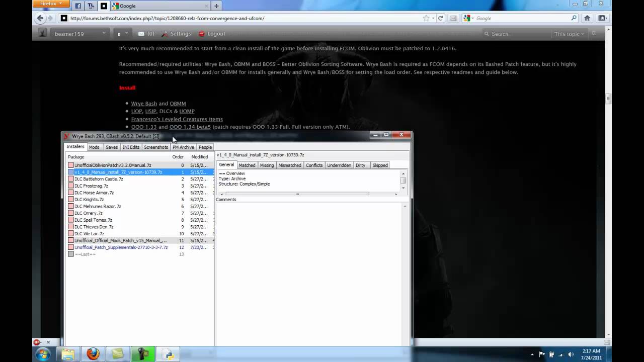Open the INI Edits tab
This screenshot has height=362, width=644.
tap(131, 147)
